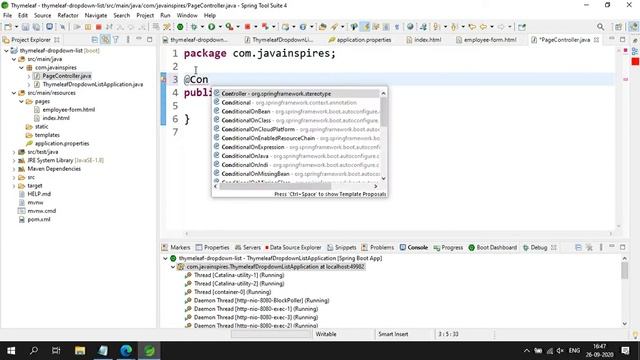
Task: Maximize the editor area
Action: click(x=622, y=39)
